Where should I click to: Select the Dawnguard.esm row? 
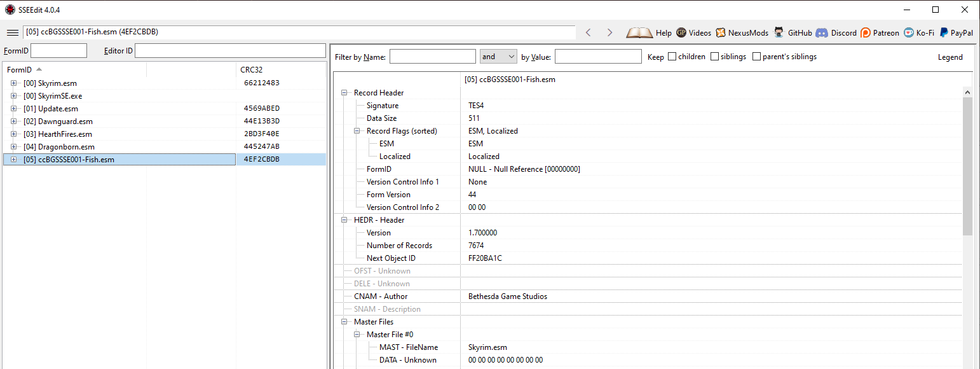pos(164,122)
